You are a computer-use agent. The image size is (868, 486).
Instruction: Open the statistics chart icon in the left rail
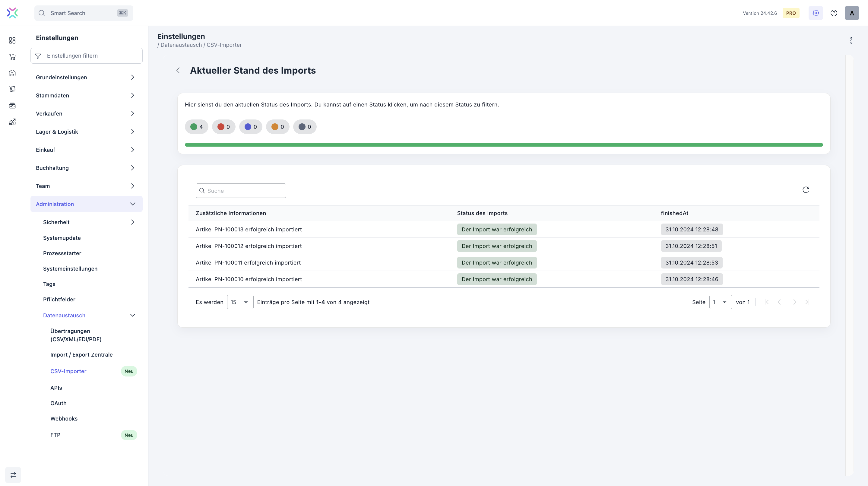(12, 122)
